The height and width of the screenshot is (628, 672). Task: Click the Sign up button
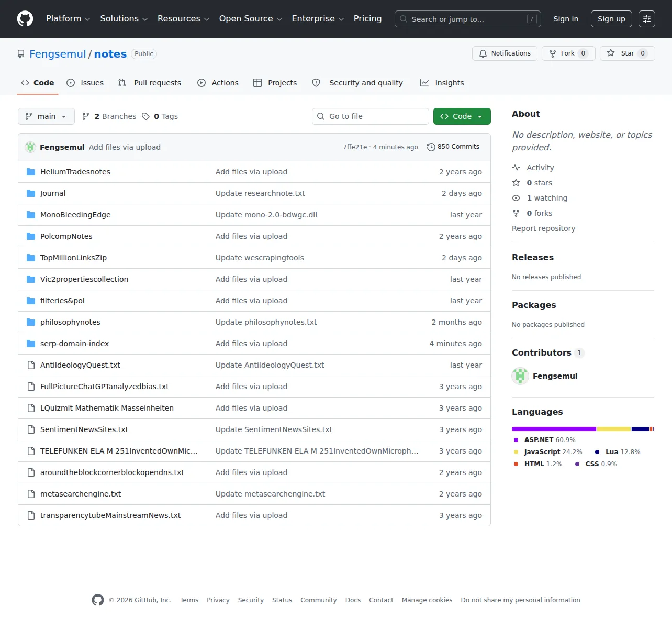[611, 19]
